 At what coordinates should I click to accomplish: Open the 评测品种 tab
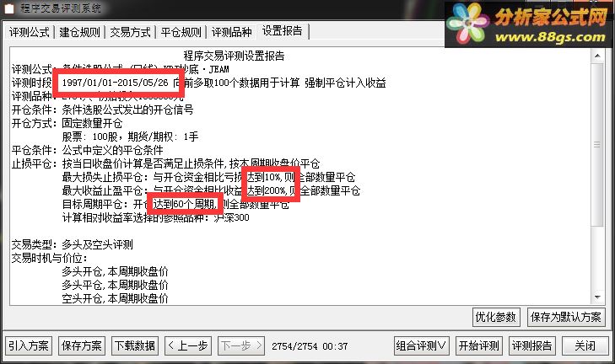(231, 32)
